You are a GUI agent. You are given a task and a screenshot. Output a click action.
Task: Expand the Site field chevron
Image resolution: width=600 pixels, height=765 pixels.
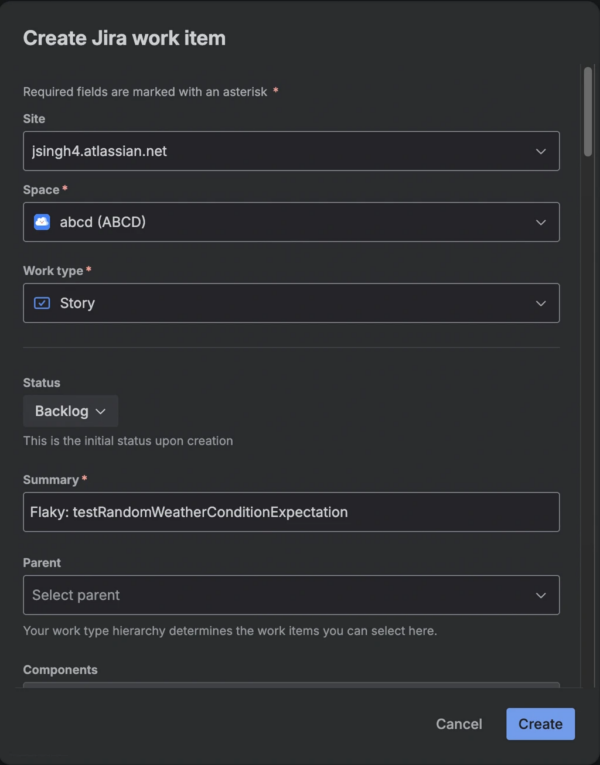[540, 151]
